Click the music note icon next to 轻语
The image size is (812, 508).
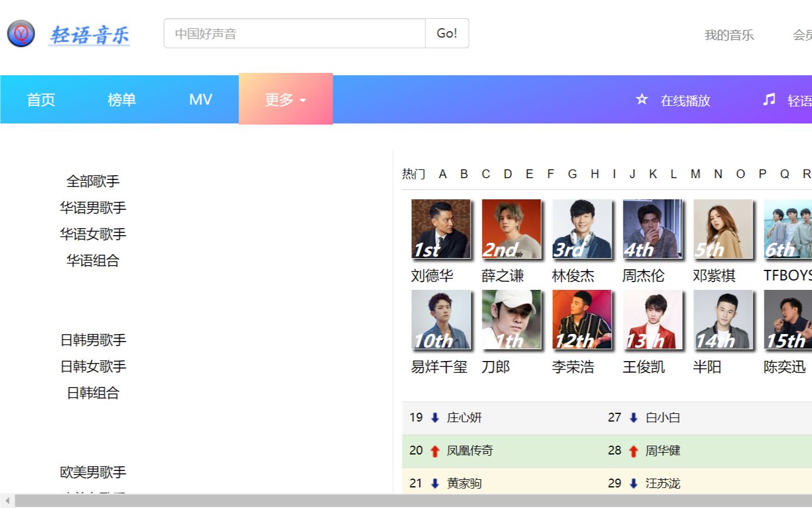(768, 99)
